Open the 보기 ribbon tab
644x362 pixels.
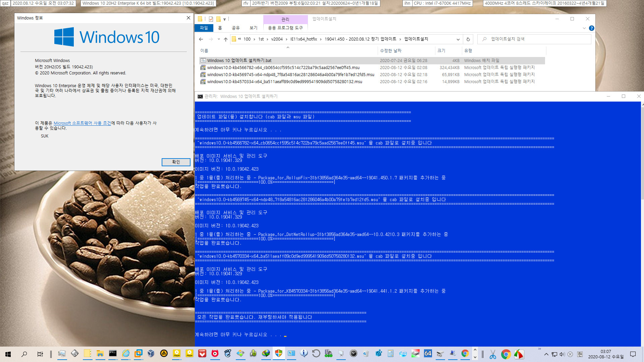pos(254,28)
